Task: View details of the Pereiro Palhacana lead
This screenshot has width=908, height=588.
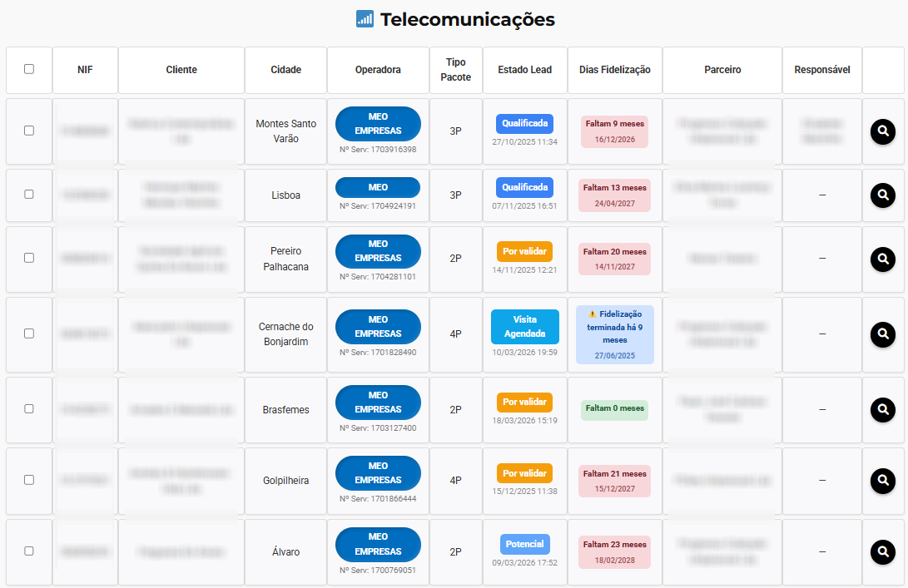Action: coord(883,259)
